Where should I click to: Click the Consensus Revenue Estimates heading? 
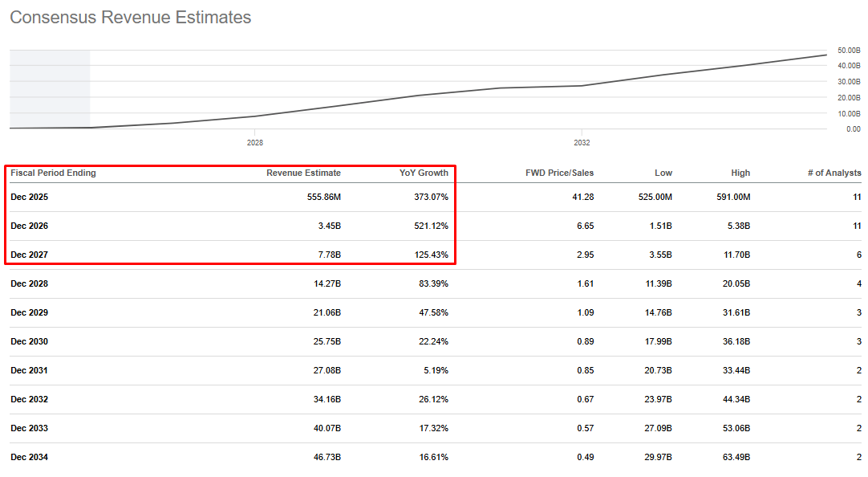[130, 18]
